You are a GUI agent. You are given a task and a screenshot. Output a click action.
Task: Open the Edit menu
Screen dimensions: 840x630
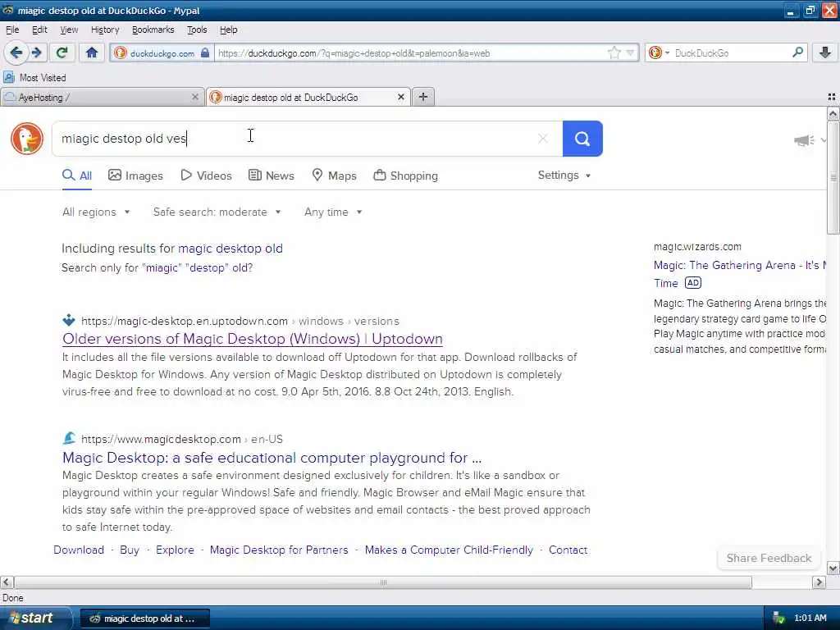[x=39, y=30]
